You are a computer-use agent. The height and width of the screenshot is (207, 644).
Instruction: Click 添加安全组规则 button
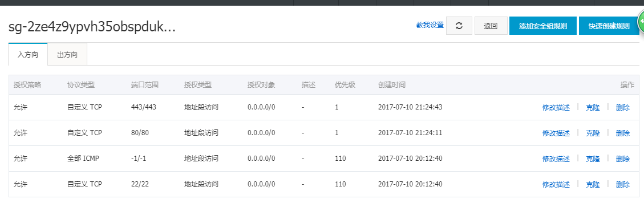pyautogui.click(x=543, y=26)
